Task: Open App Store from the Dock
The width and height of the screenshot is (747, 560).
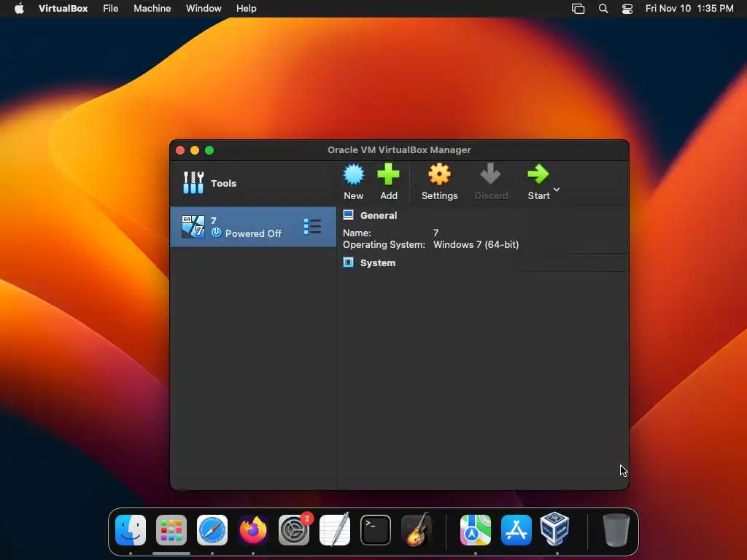Action: coord(516,529)
